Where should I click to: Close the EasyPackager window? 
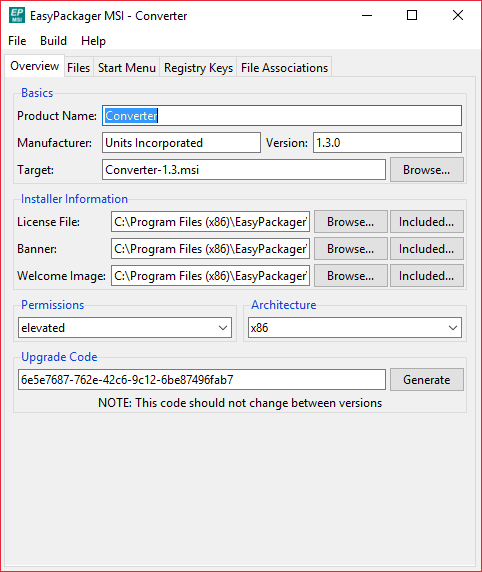coord(458,15)
